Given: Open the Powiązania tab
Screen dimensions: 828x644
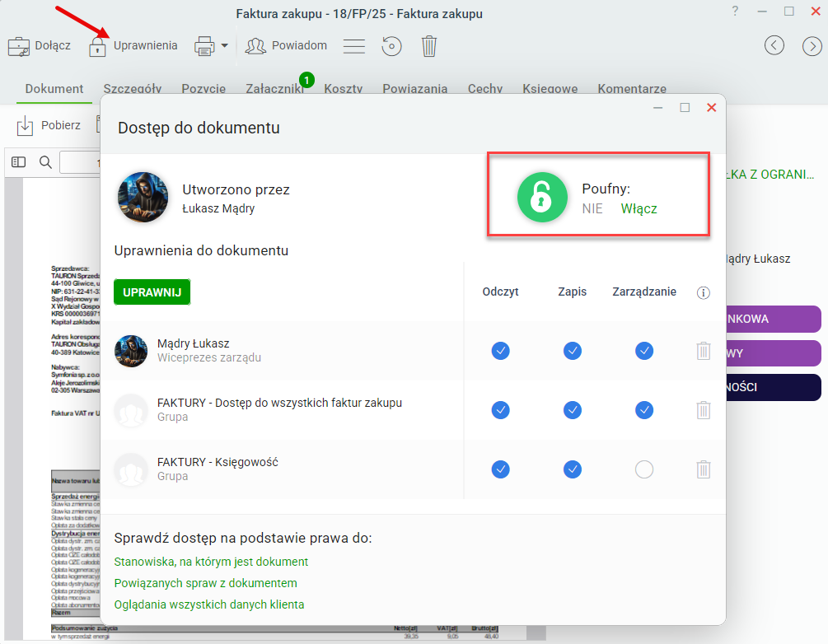Looking at the screenshot, I should (415, 89).
